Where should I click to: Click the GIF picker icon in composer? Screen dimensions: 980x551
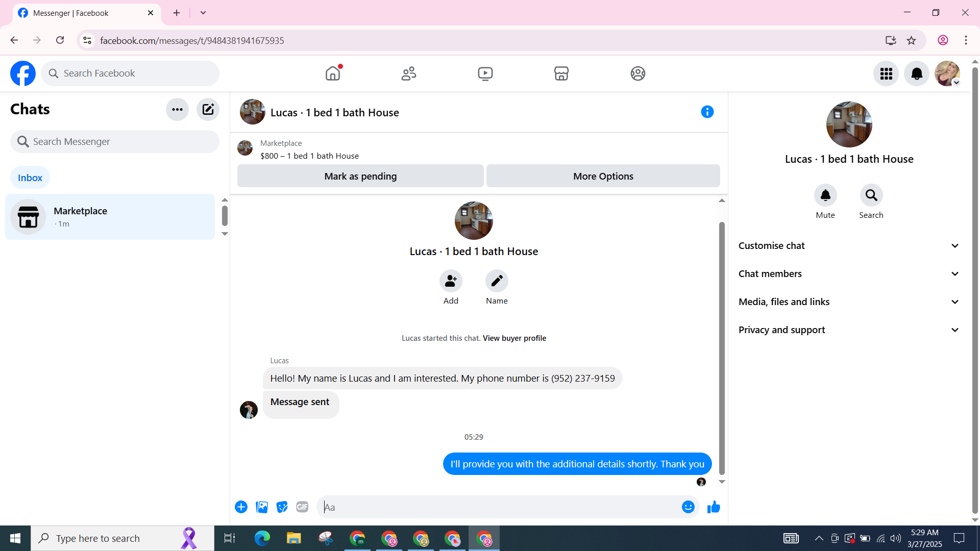coord(302,507)
